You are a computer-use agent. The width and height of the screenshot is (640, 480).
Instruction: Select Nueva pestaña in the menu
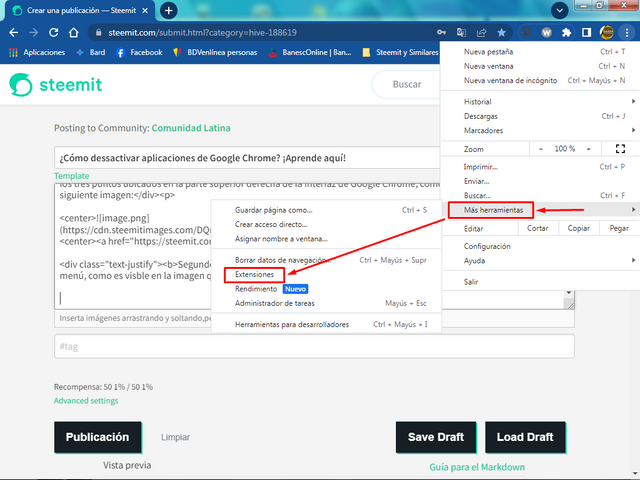click(540, 52)
